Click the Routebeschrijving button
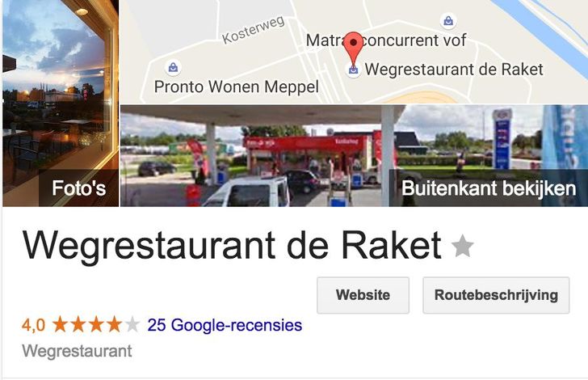This screenshot has height=380, width=588. click(x=496, y=295)
